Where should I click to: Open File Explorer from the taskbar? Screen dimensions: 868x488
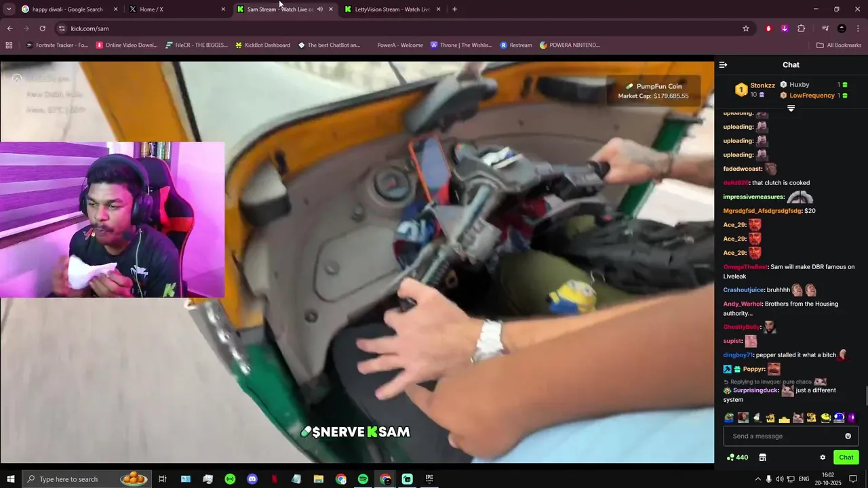[x=319, y=479]
